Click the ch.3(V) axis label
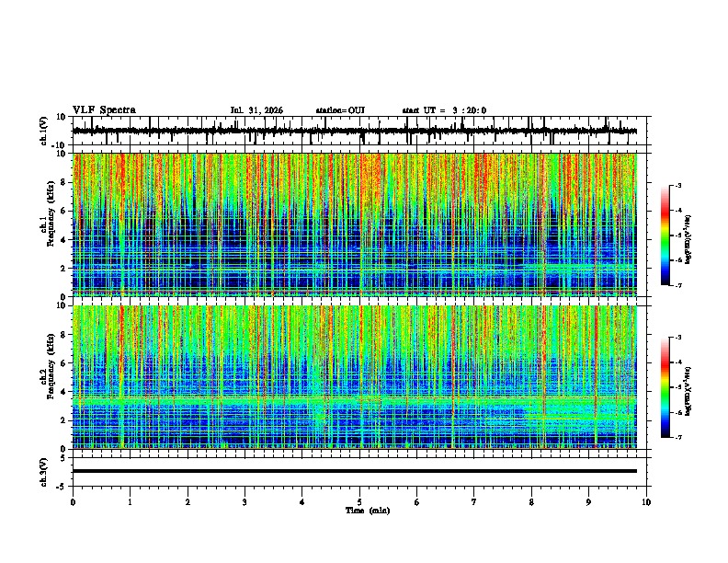Image resolution: width=728 pixels, height=563 pixels. (43, 472)
